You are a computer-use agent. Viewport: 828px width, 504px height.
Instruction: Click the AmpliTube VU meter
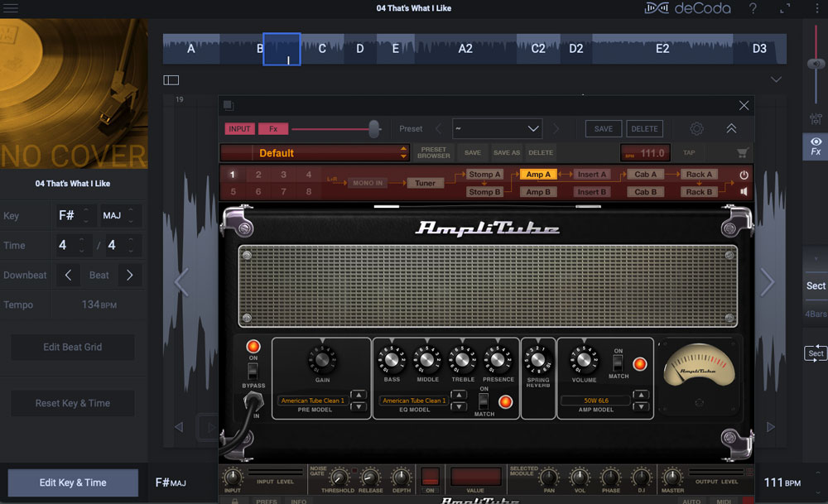pos(699,366)
